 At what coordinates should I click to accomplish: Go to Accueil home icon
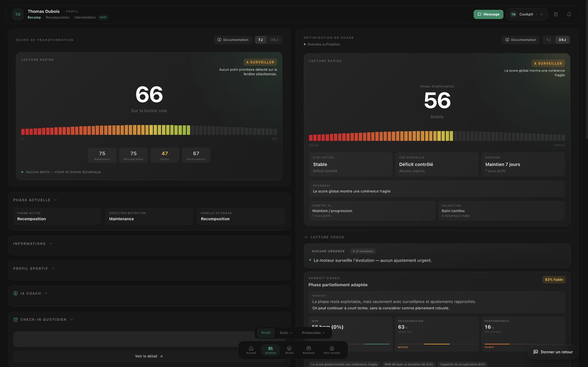click(x=251, y=350)
